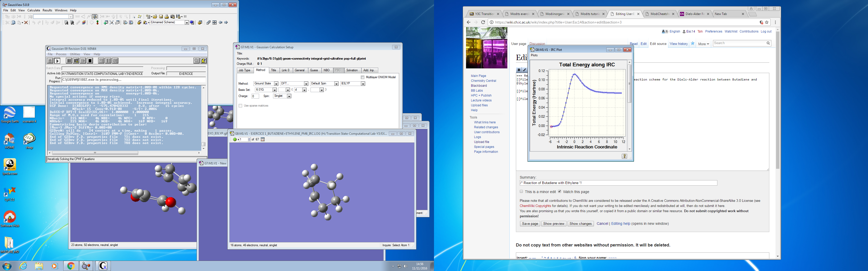Check 'This is a minor edit' box
Image resolution: width=868 pixels, height=271 pixels.
point(521,192)
